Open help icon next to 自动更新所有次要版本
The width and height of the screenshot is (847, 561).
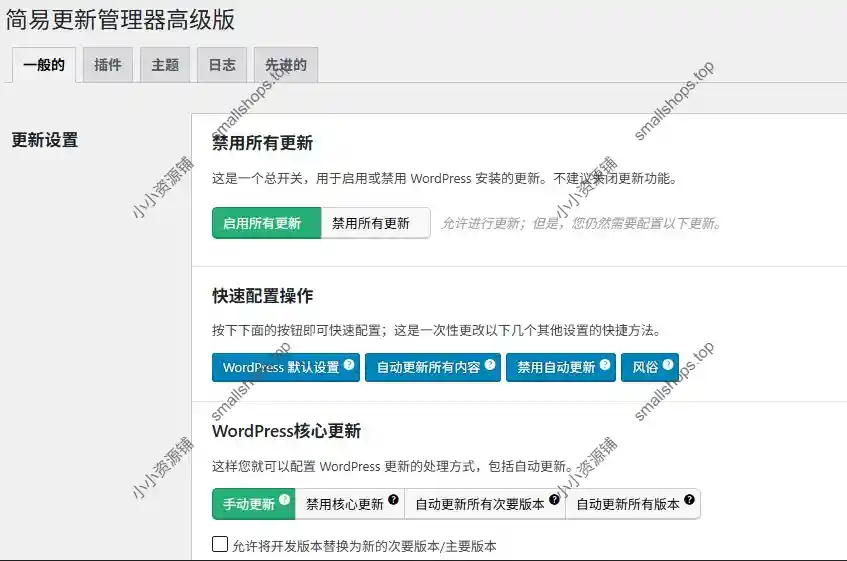click(554, 499)
